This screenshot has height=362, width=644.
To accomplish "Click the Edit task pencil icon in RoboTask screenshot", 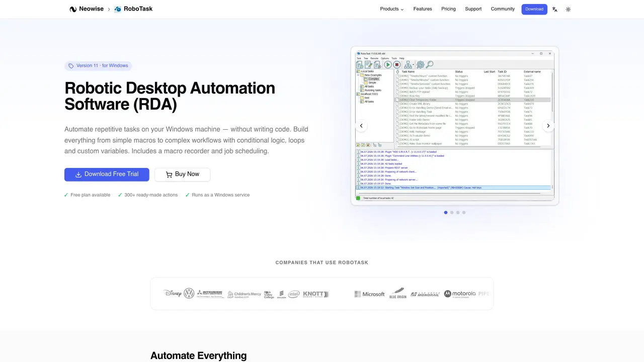I will 368,65.
